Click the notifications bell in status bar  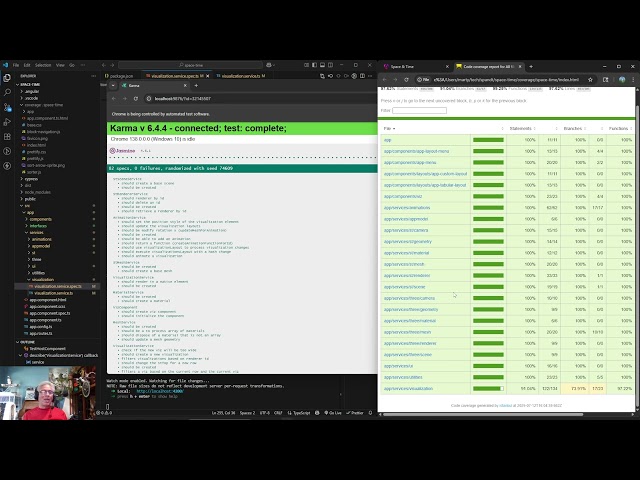(x=370, y=413)
